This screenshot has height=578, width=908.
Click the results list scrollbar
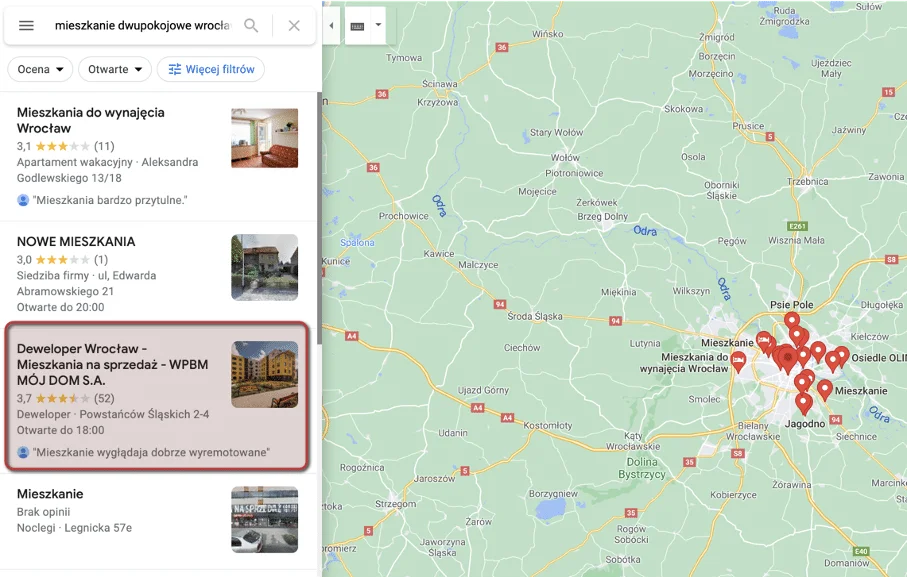pyautogui.click(x=319, y=220)
